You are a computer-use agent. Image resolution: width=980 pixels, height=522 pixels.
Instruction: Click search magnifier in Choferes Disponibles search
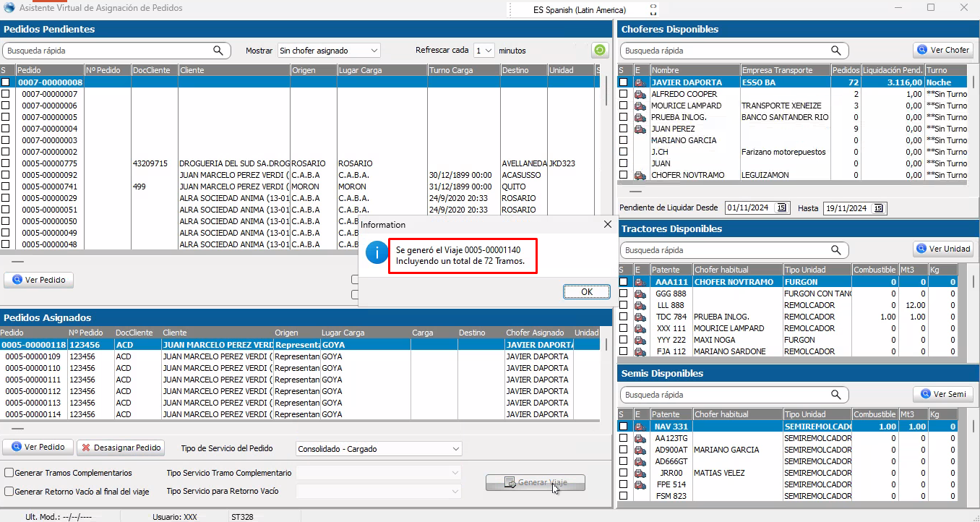click(836, 51)
